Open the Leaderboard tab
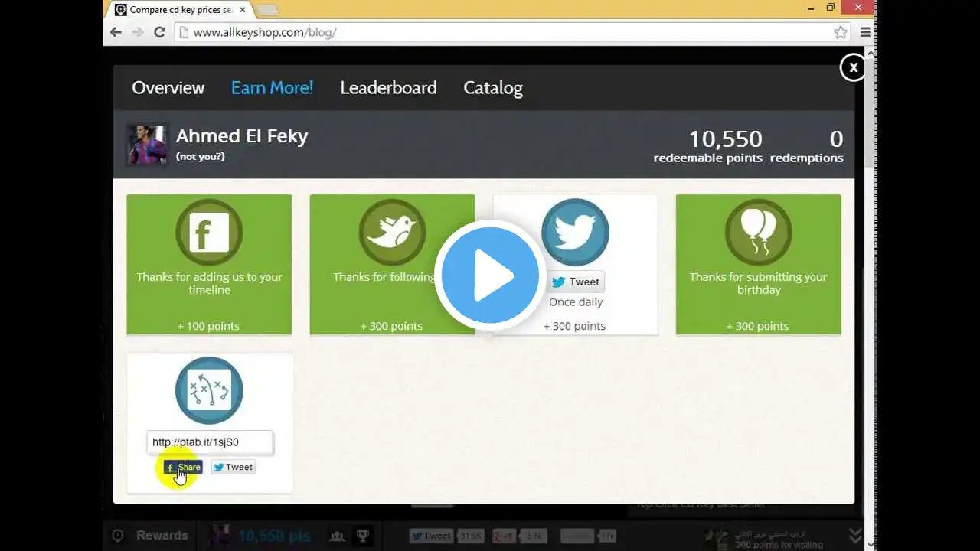The image size is (980, 551). click(x=388, y=88)
